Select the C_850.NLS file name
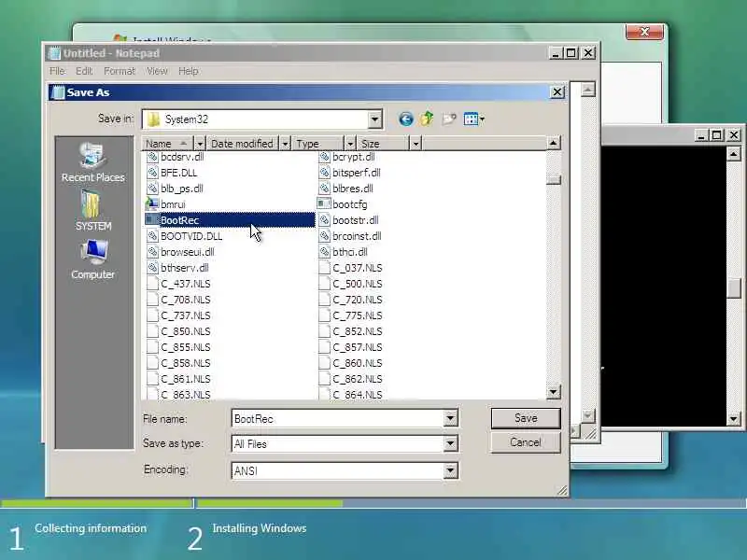747x560 pixels. pos(185,331)
